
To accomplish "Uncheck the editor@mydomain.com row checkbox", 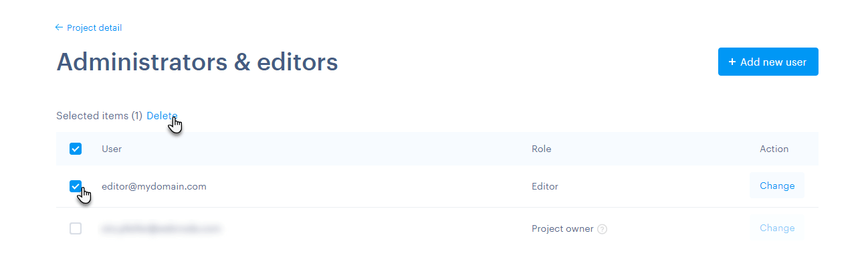I will (x=76, y=186).
